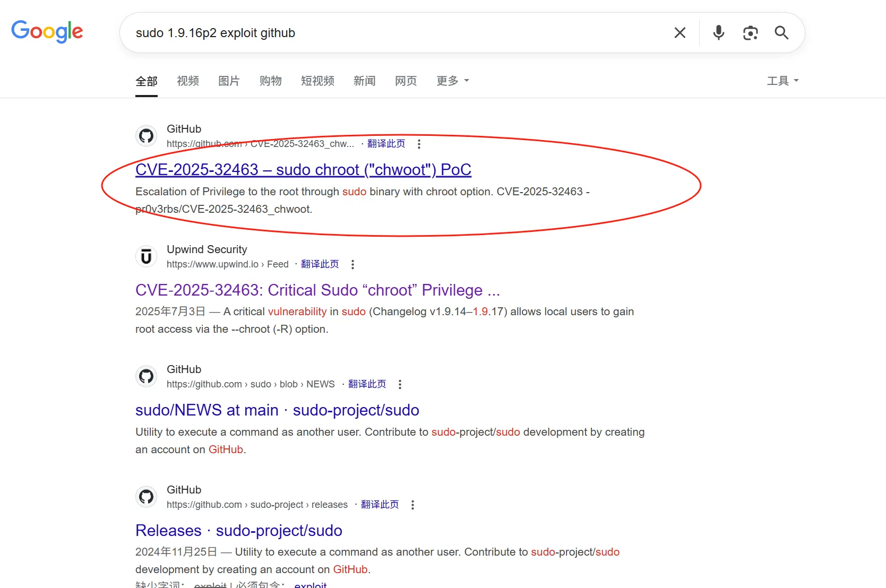Click the Upwind Security favicon
This screenshot has width=886, height=588.
click(x=146, y=257)
